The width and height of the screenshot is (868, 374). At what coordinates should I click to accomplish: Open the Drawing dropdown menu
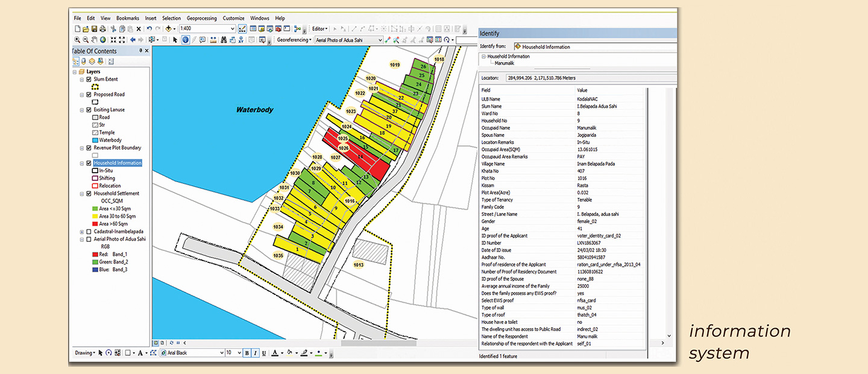tap(85, 353)
